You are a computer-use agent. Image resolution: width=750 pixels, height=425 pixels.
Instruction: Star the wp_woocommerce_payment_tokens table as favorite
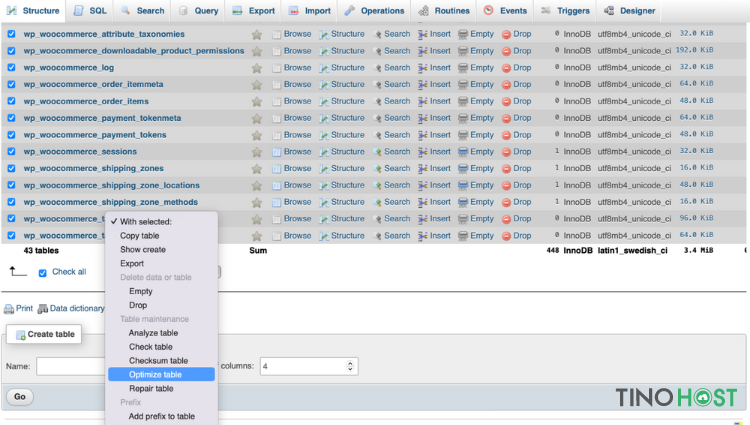click(257, 135)
